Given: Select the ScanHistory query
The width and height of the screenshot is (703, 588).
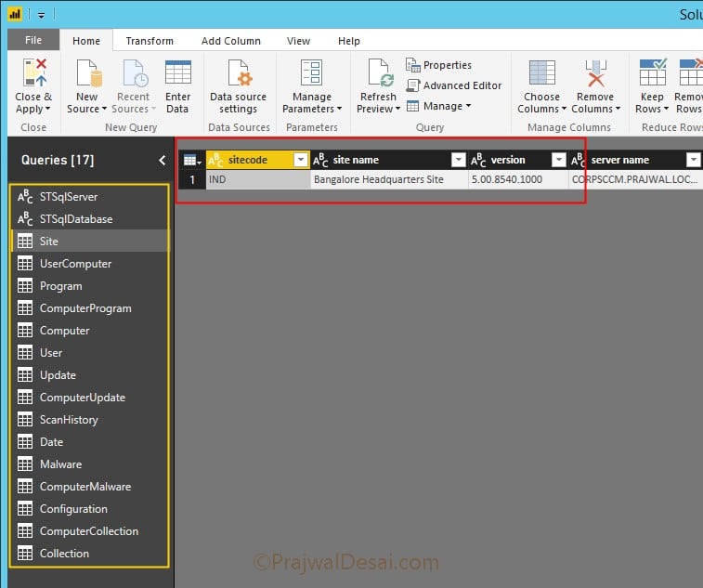Looking at the screenshot, I should click(90, 419).
